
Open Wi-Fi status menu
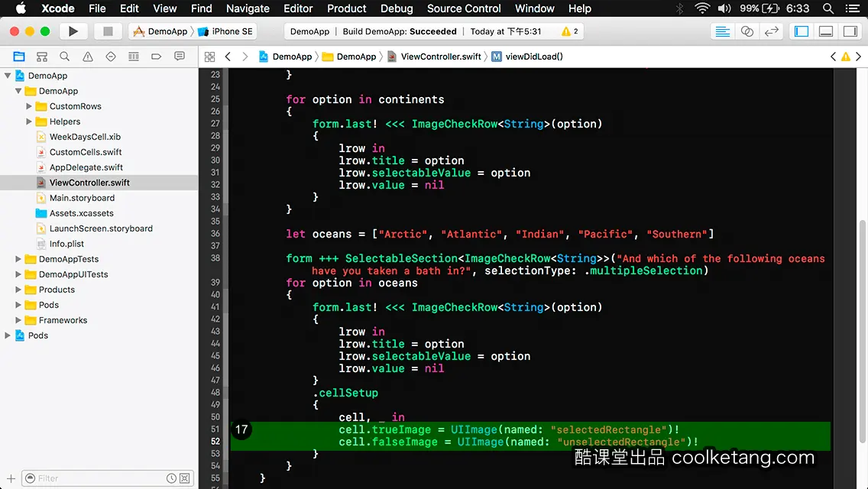[x=702, y=8]
